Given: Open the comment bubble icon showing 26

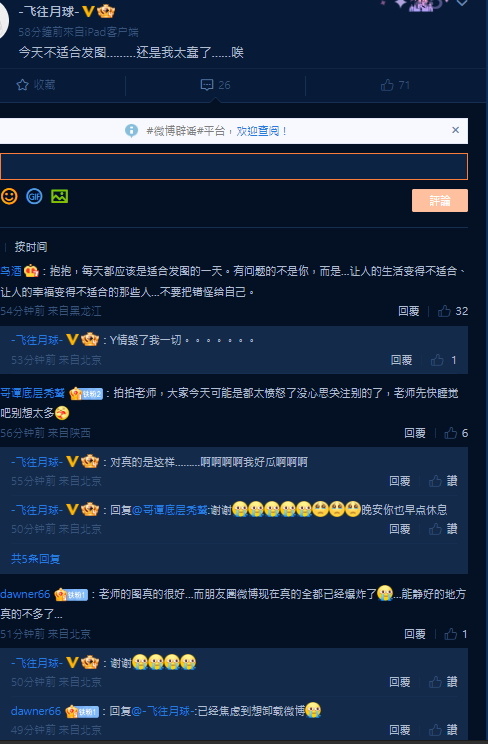Looking at the screenshot, I should tap(207, 85).
